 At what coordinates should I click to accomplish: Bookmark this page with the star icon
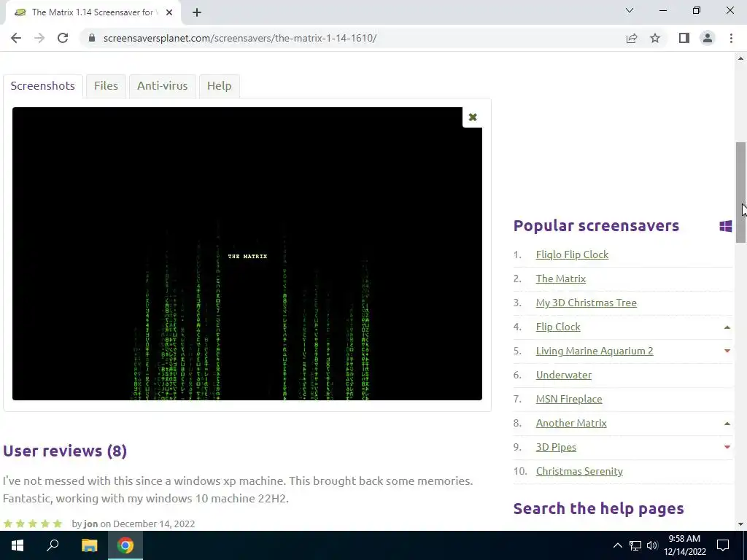coord(655,38)
